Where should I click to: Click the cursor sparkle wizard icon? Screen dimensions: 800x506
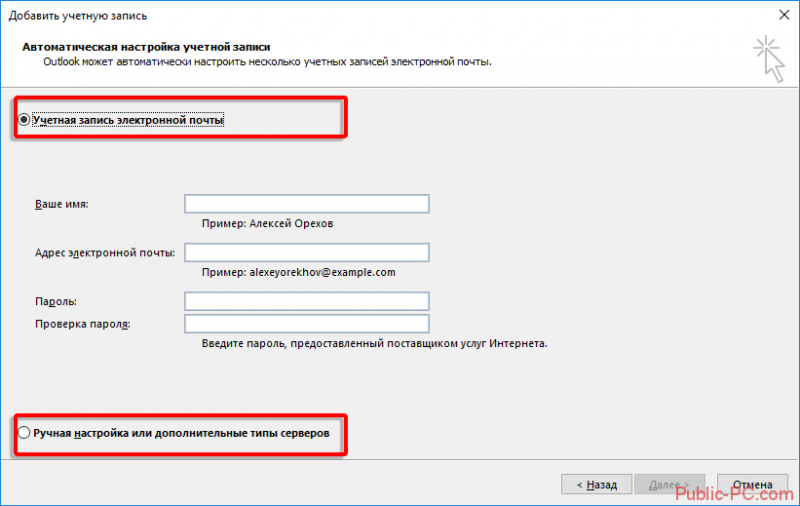click(769, 59)
